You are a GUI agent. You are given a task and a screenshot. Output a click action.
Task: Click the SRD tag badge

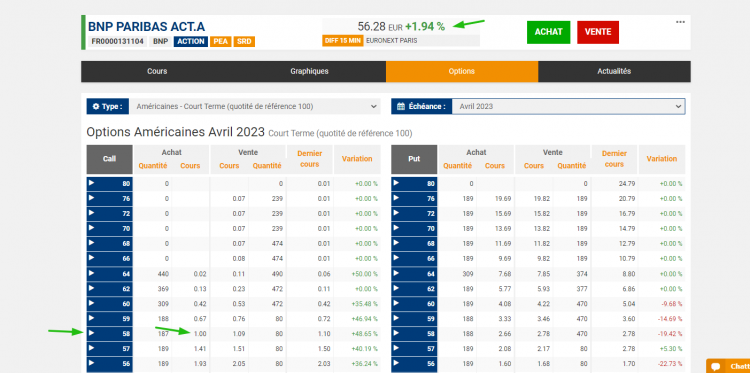click(x=244, y=42)
